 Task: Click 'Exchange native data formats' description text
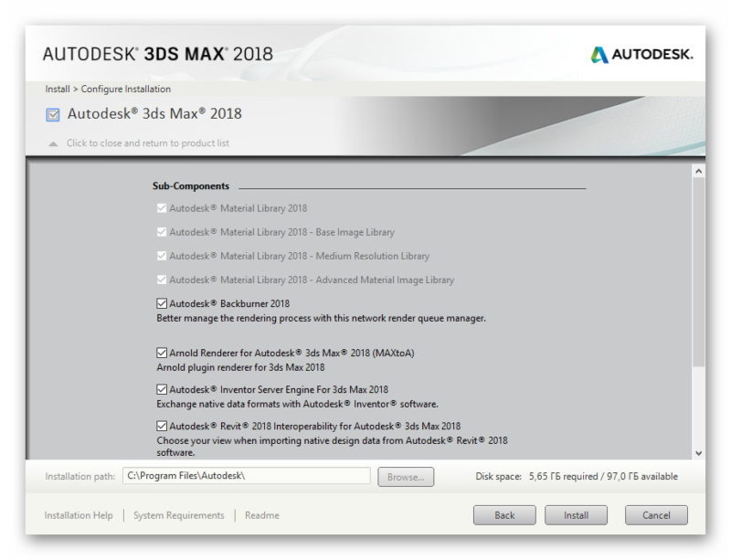(297, 404)
